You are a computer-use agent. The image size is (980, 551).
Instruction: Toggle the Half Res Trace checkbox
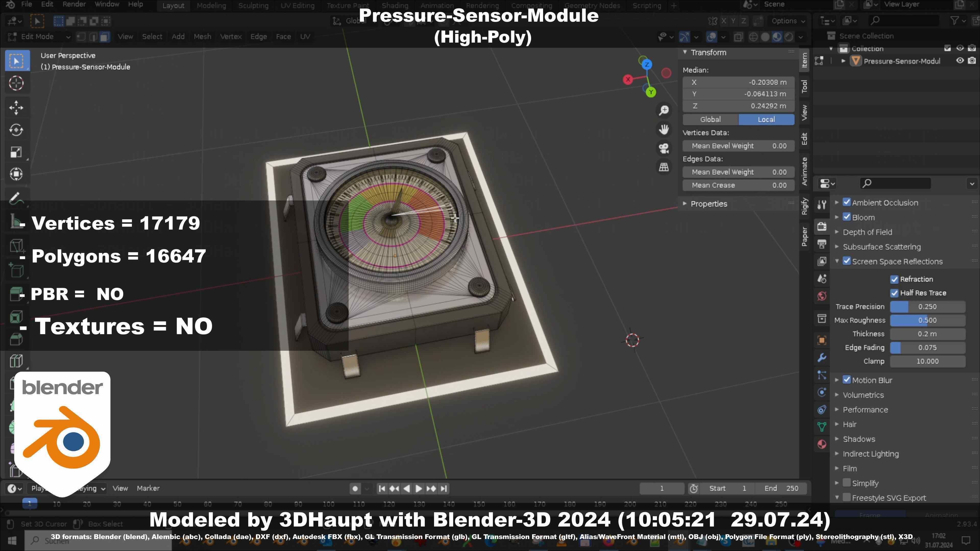pyautogui.click(x=895, y=293)
